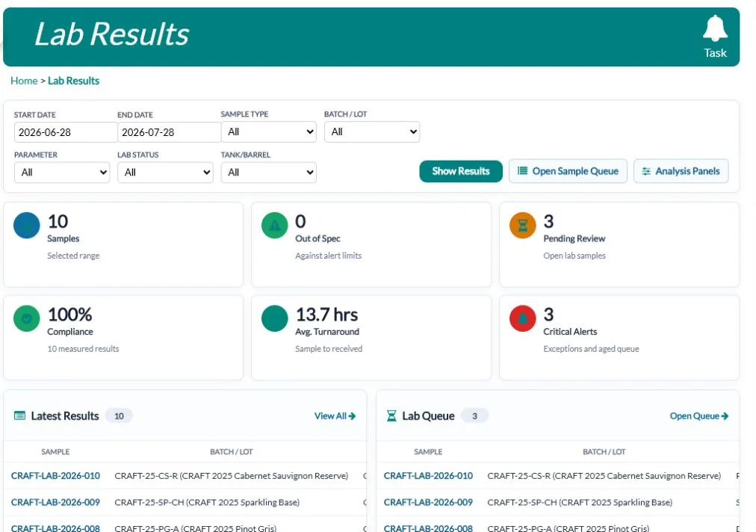Click the Start Date input field

66,132
